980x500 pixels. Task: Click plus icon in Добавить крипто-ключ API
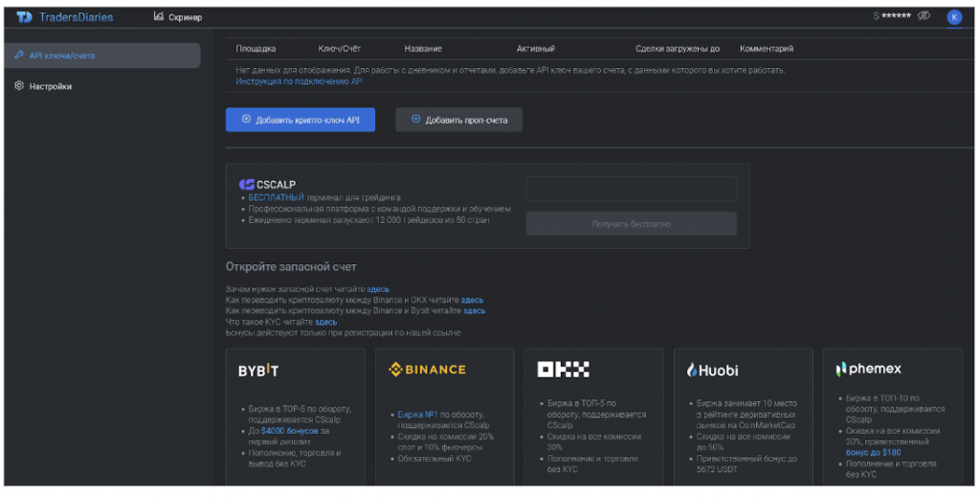pos(246,119)
